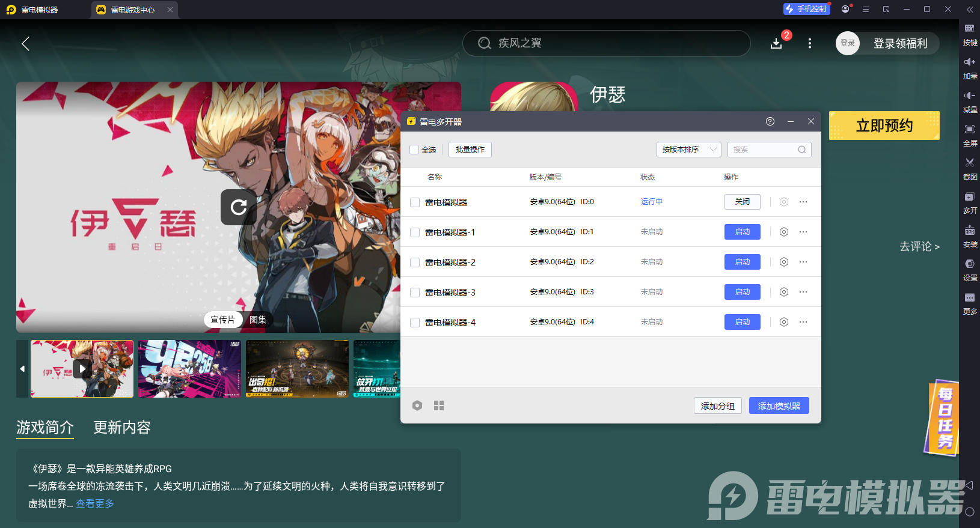The height and width of the screenshot is (528, 980).
Task: Go back with the left arrow
Action: pyautogui.click(x=25, y=43)
